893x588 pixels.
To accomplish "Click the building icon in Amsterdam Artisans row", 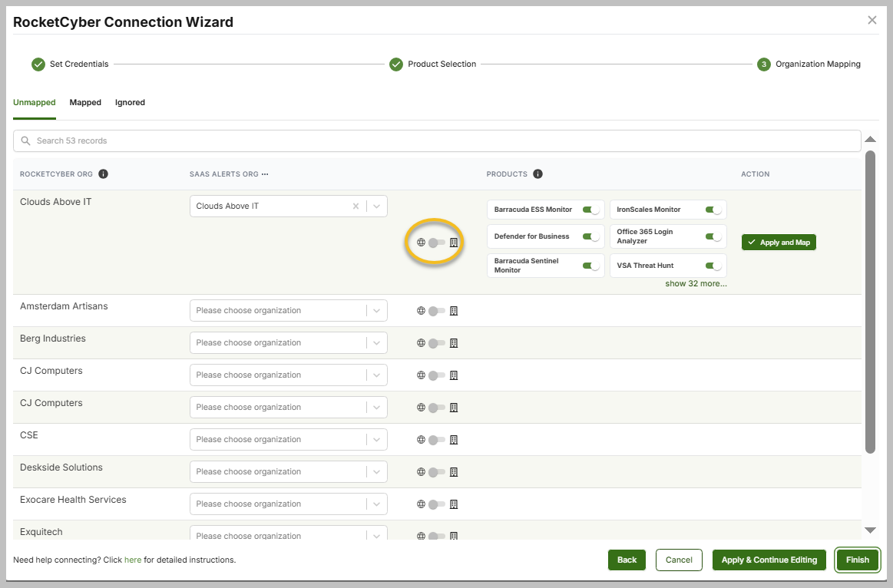I will pyautogui.click(x=454, y=311).
